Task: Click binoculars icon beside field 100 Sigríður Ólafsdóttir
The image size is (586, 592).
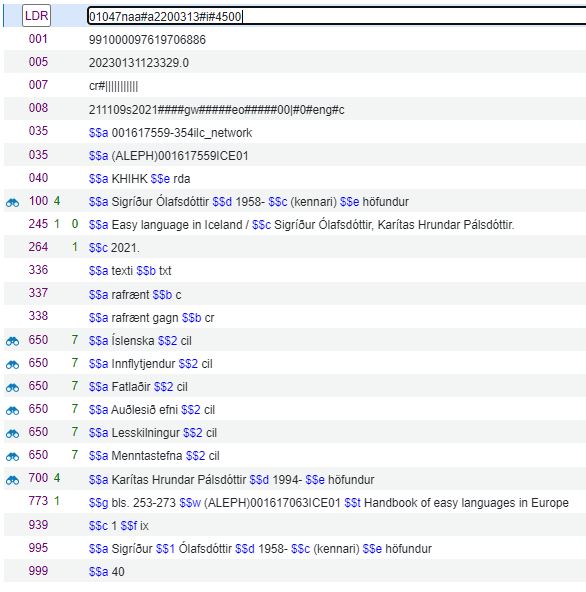Action: (x=12, y=203)
